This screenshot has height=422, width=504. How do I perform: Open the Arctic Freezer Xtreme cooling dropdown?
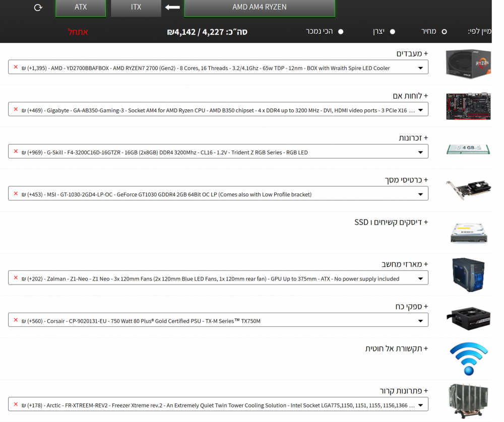(218, 405)
